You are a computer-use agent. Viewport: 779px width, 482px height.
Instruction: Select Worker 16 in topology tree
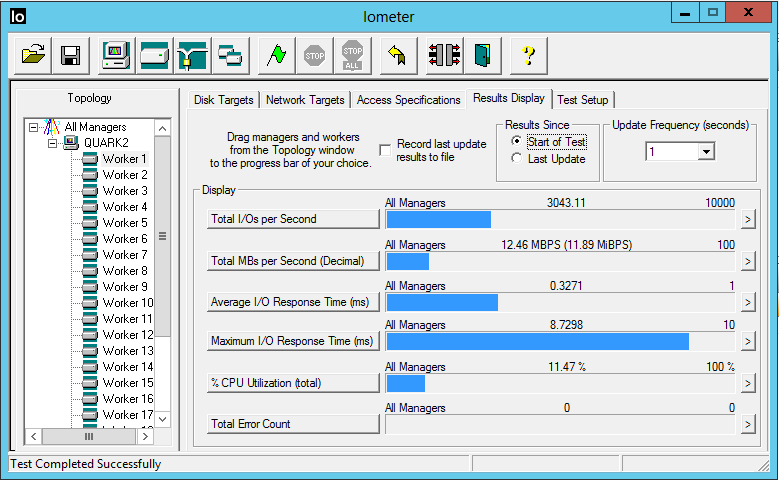click(127, 399)
